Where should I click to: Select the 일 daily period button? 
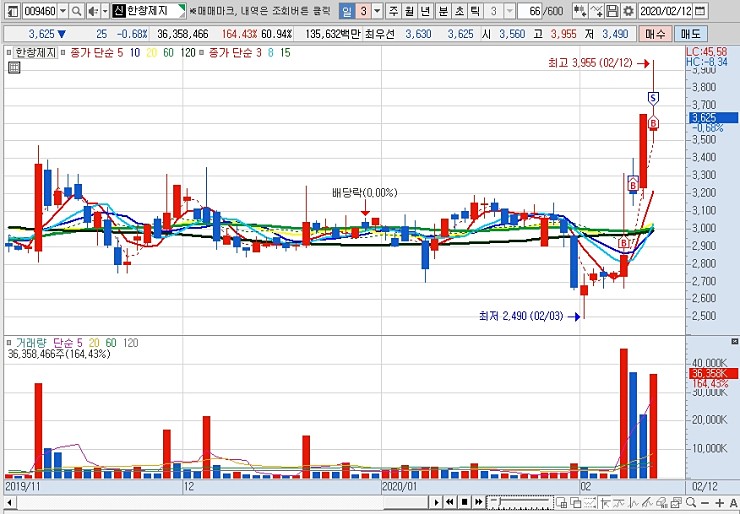click(347, 11)
